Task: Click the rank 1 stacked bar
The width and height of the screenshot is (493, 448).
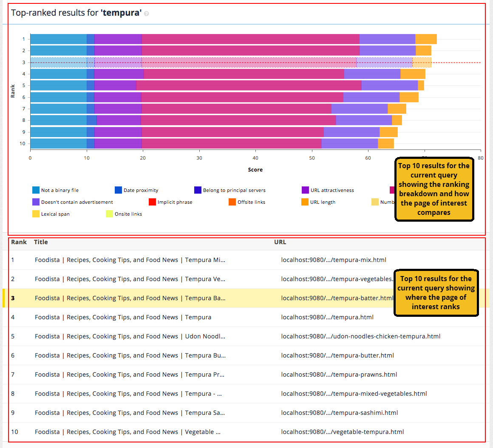Action: (212, 38)
